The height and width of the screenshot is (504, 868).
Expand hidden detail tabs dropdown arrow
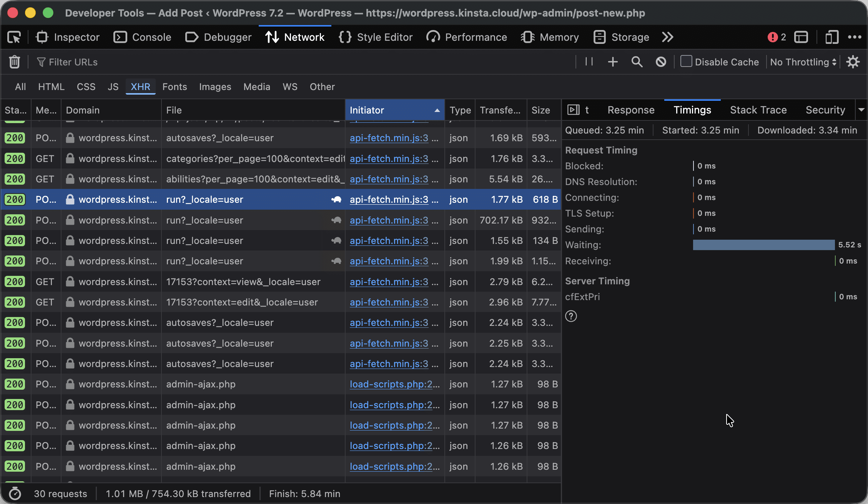[861, 110]
